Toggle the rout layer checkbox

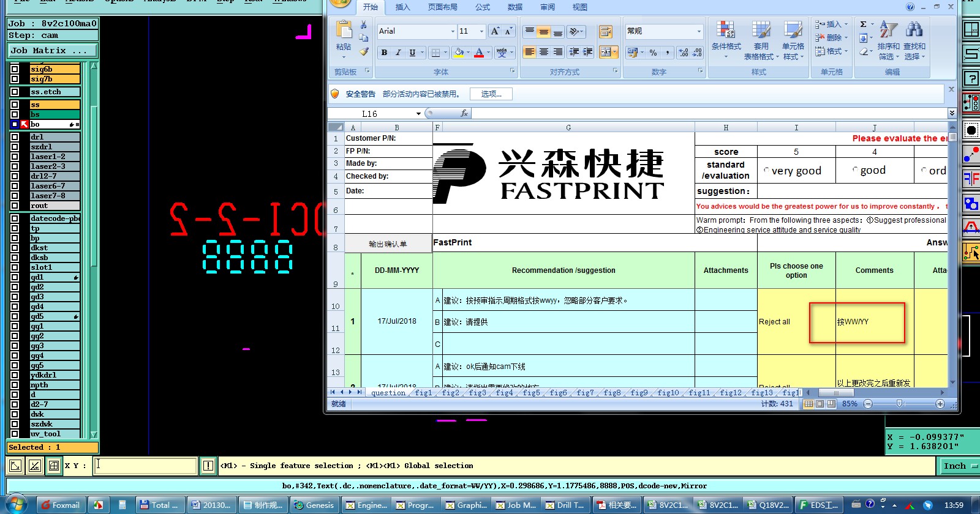pyautogui.click(x=15, y=206)
